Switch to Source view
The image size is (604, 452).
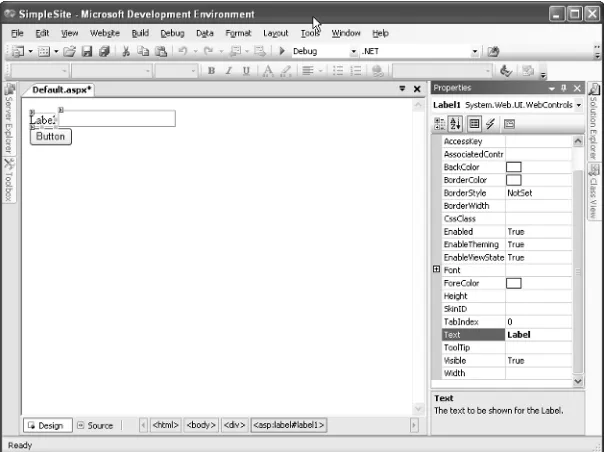pyautogui.click(x=96, y=425)
